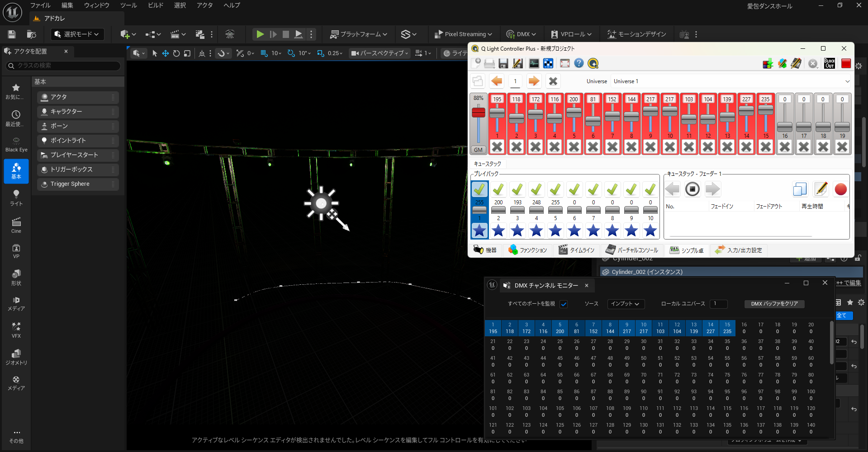Screen dimensions: 868x452
Task: Toggle すべてのポートを監視 checkbox
Action: (x=564, y=304)
